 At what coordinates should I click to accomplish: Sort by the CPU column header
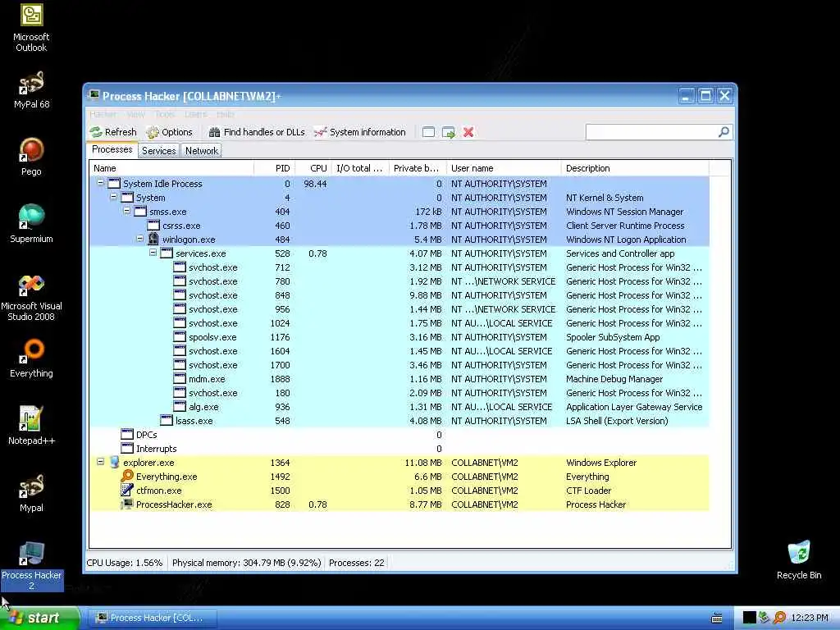[x=313, y=168]
